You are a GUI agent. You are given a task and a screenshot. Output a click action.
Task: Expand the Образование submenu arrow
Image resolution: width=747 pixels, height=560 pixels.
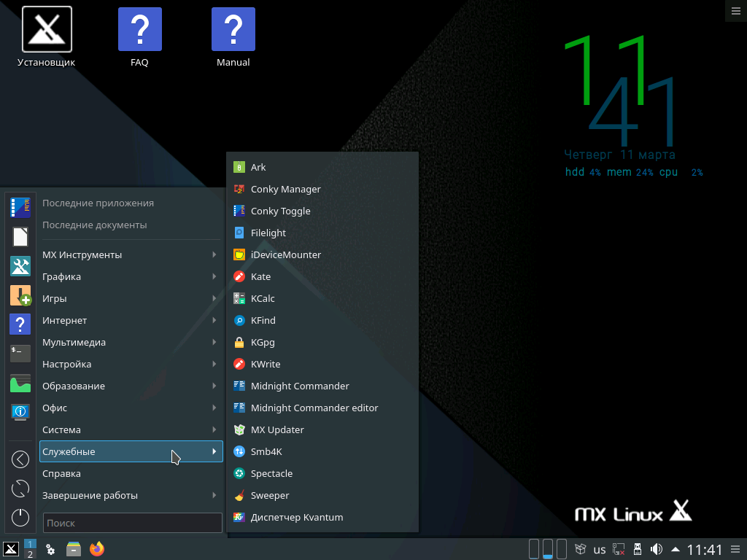tap(214, 386)
